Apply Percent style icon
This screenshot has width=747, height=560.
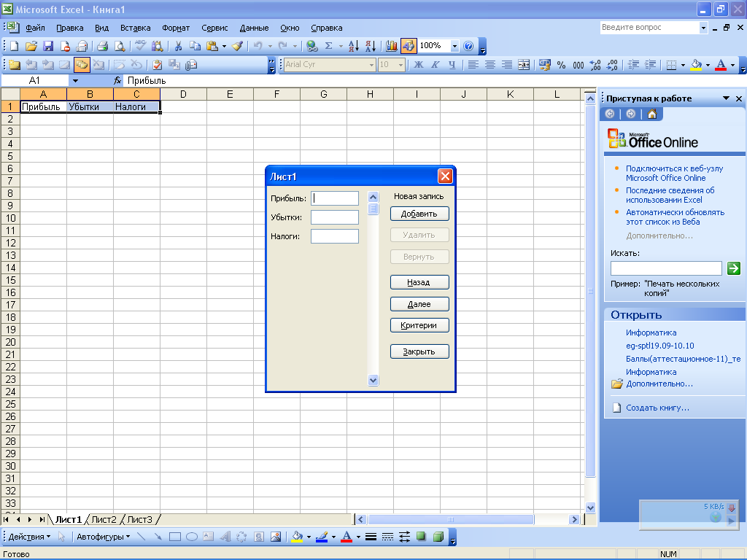click(561, 65)
